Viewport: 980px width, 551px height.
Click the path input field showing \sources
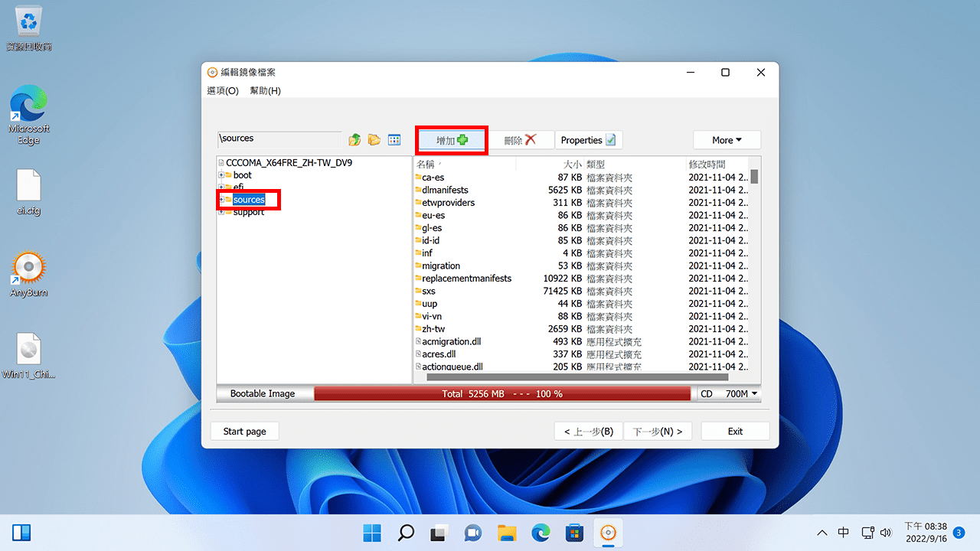point(279,139)
